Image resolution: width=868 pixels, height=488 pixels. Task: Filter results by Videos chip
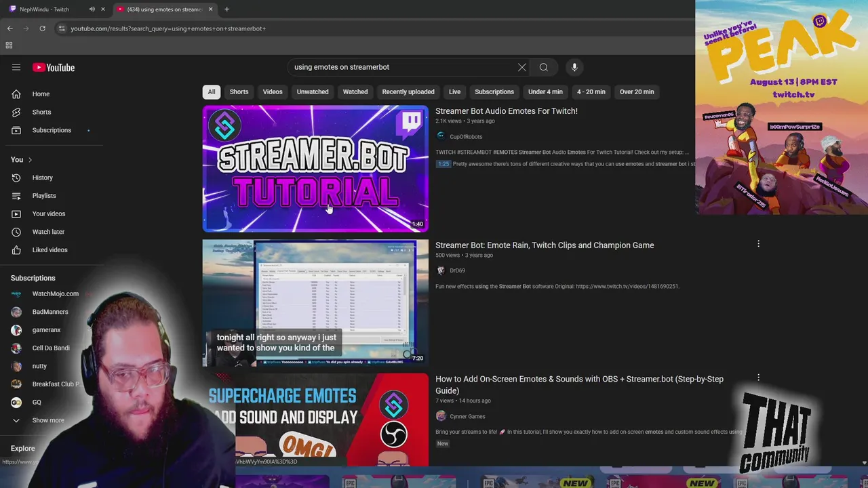(x=273, y=92)
